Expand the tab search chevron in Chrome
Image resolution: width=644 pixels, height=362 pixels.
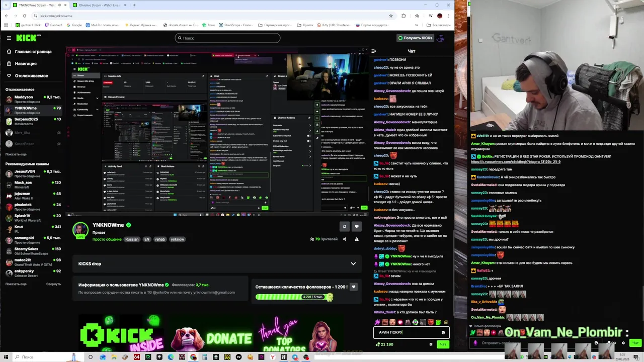(5, 5)
